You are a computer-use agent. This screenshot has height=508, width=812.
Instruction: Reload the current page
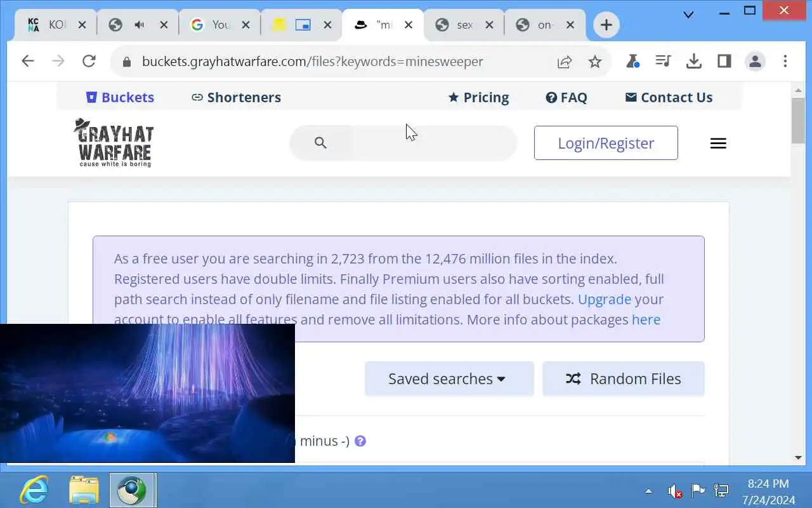coord(89,61)
